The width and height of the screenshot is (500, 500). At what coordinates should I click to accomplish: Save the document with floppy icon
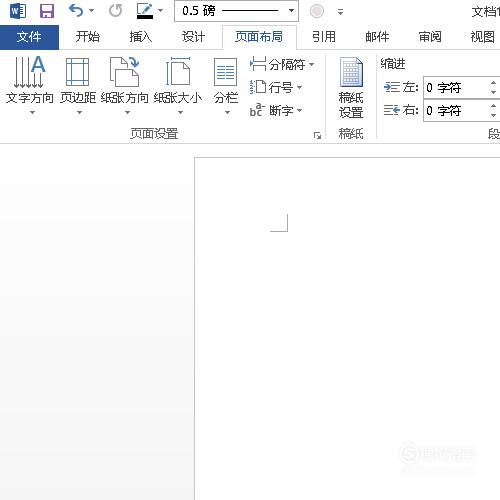pyautogui.click(x=47, y=11)
